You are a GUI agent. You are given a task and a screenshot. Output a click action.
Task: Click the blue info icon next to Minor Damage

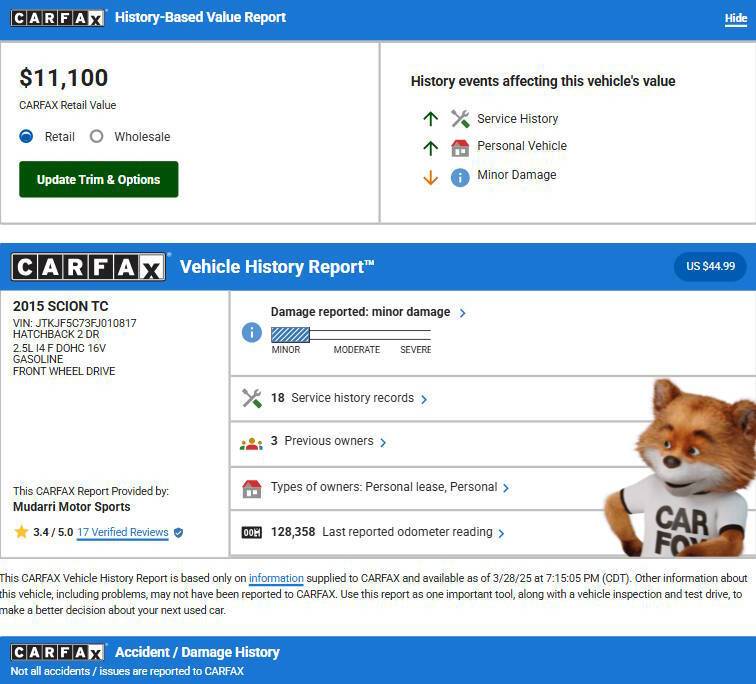pos(460,177)
